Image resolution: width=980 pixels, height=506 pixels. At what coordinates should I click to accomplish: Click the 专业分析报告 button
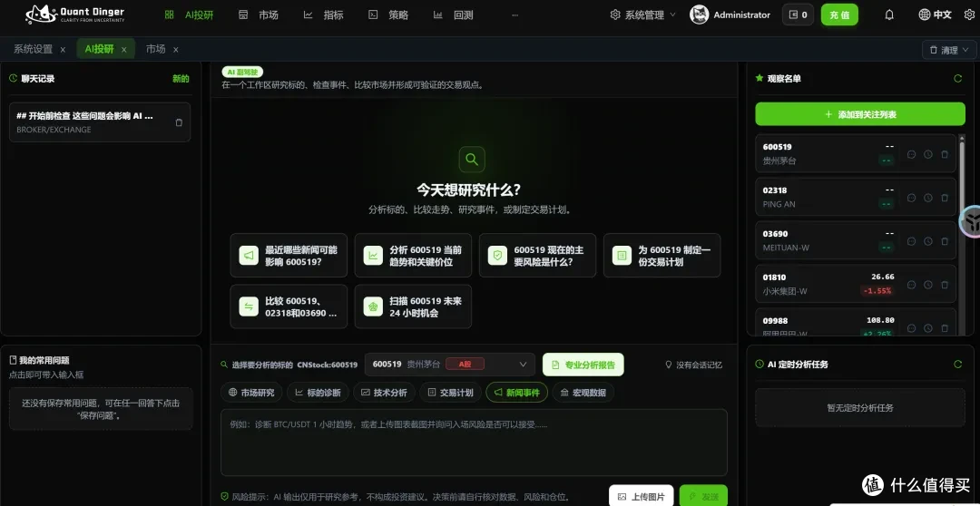tap(583, 365)
